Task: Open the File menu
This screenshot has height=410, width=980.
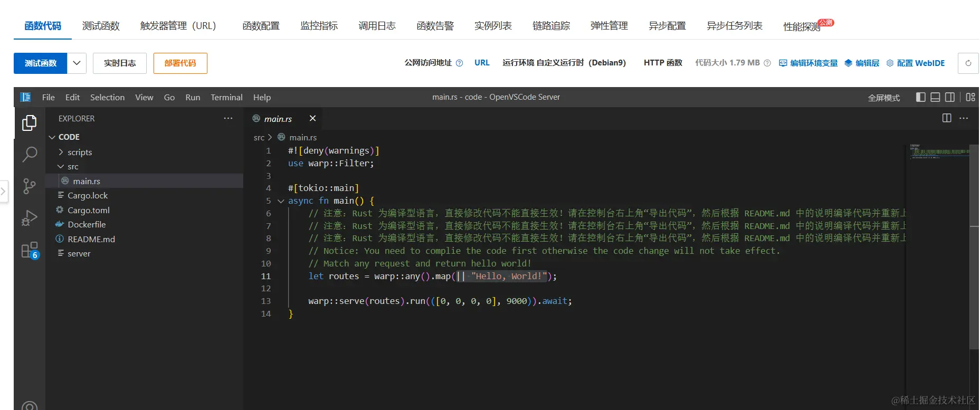Action: (49, 97)
